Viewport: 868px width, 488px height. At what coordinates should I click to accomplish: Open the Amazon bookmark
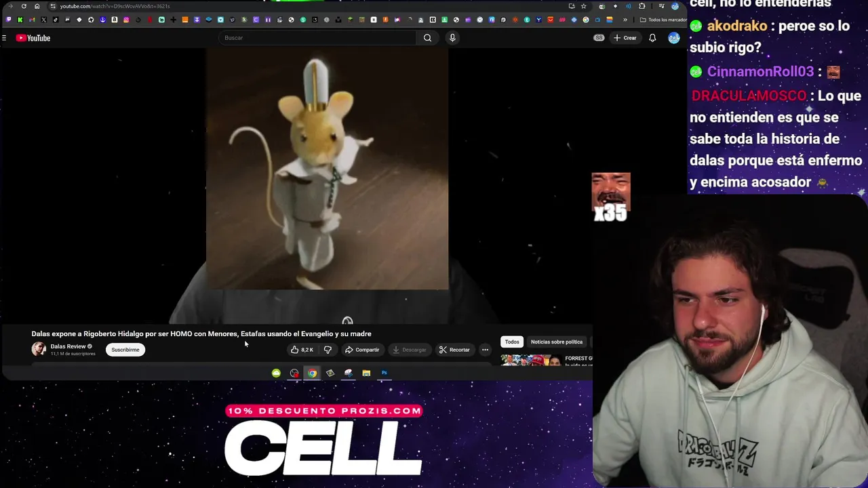click(x=115, y=20)
